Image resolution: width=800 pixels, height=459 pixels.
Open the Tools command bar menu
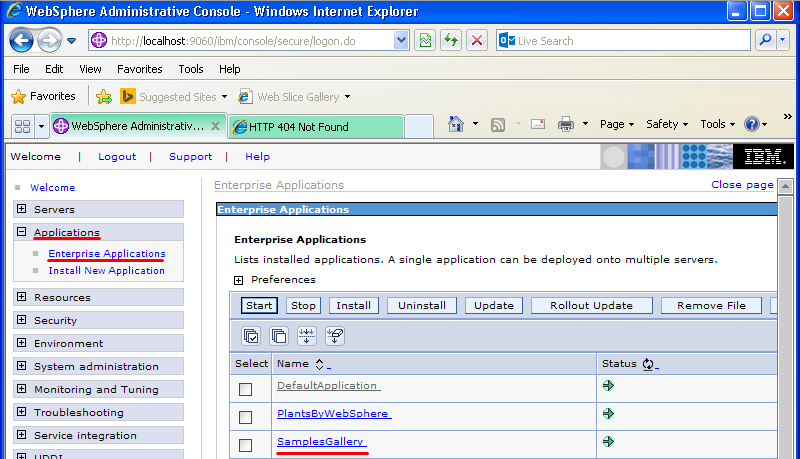(717, 124)
